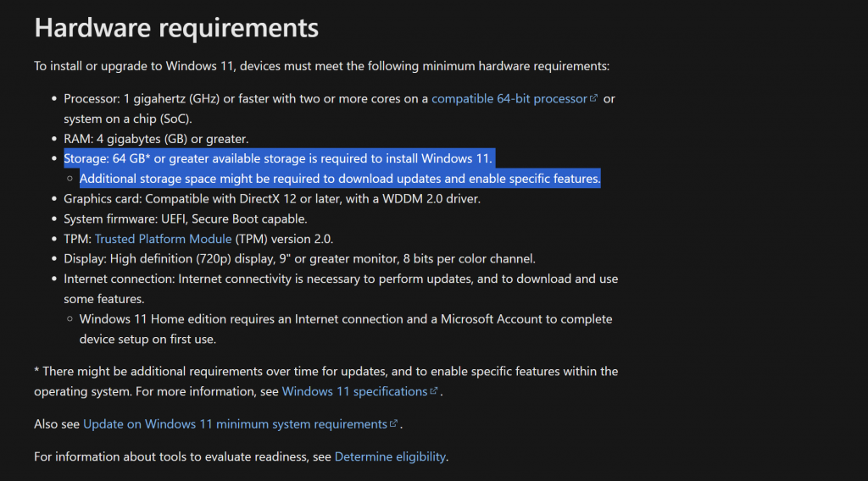Click the RAM 4 gigabytes bullet text
Image resolution: width=868 pixels, height=481 pixels.
point(155,138)
